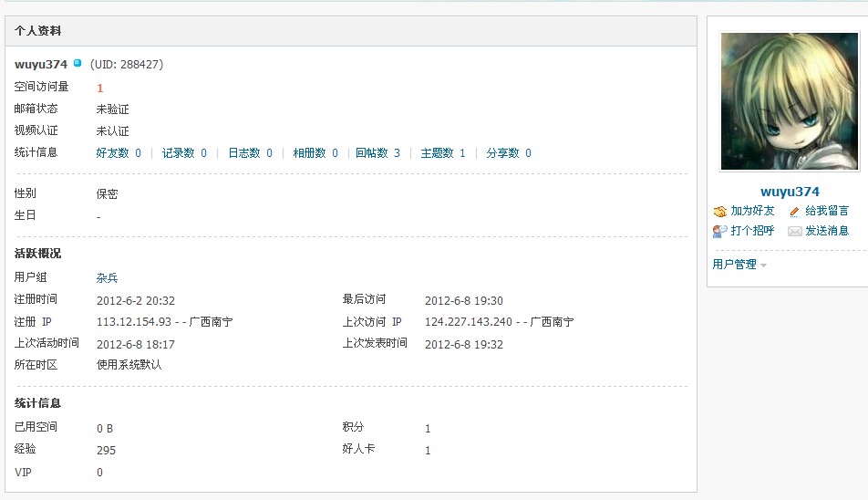Click the handshake icon for 加为好友

pos(719,212)
